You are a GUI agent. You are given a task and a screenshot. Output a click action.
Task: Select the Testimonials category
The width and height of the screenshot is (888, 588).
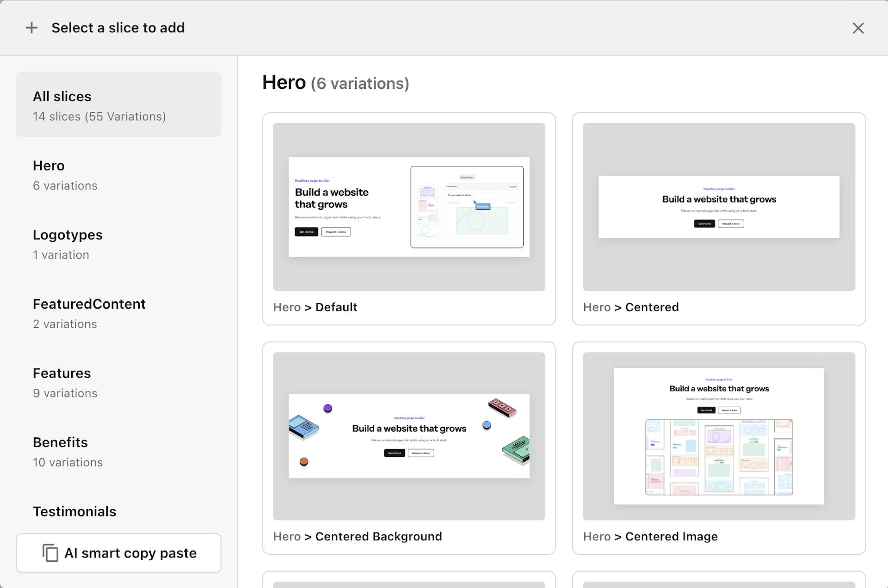(74, 511)
